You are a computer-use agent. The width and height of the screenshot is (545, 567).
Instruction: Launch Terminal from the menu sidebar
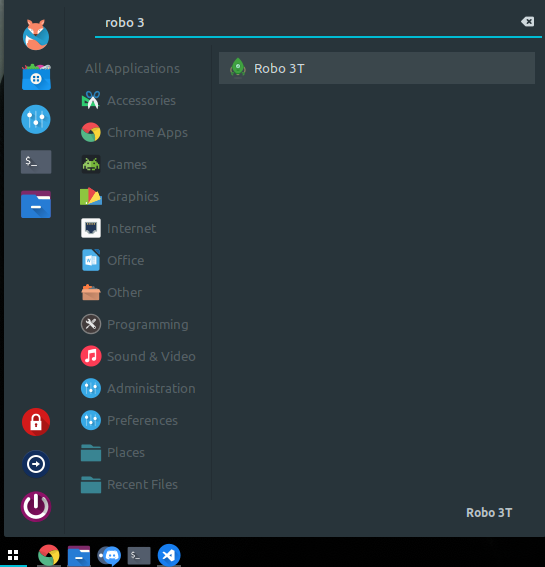click(x=36, y=162)
